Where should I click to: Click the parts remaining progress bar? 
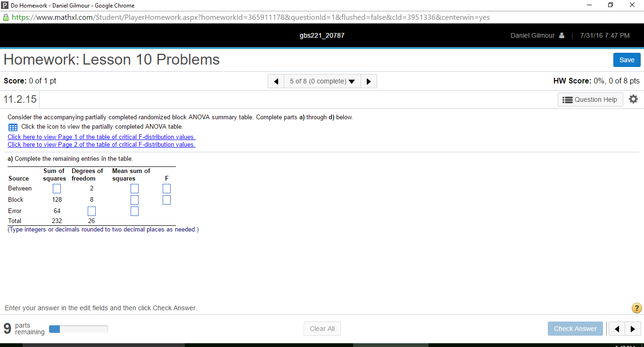pyautogui.click(x=78, y=329)
